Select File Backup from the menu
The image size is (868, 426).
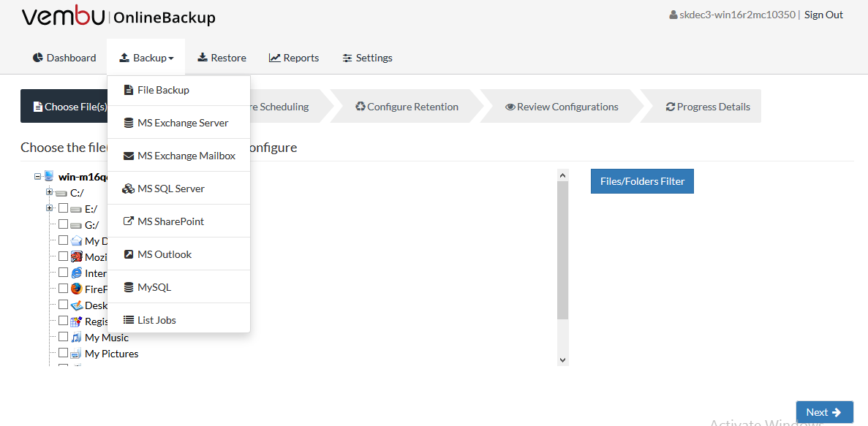(179, 90)
